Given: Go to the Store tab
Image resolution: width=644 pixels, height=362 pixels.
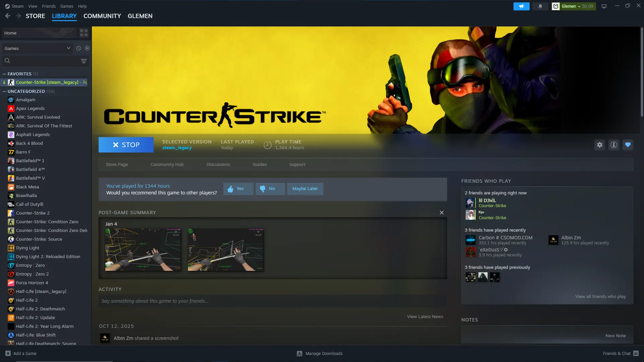Looking at the screenshot, I should 36,16.
